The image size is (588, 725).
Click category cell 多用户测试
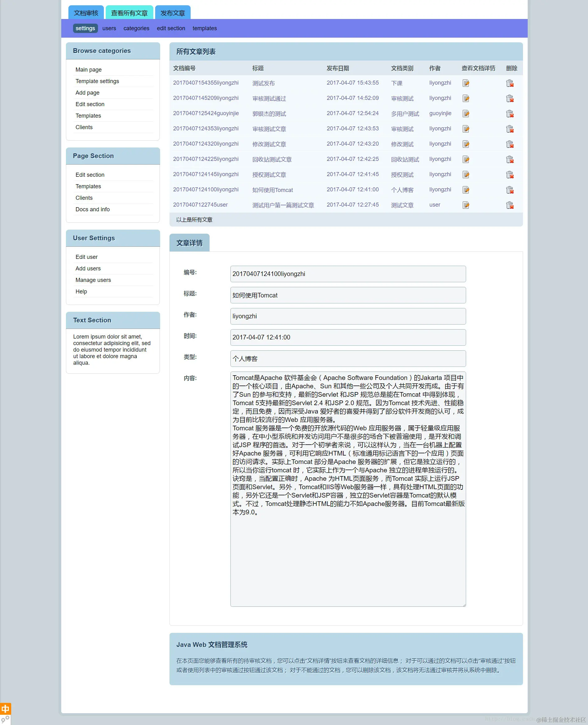click(x=405, y=114)
